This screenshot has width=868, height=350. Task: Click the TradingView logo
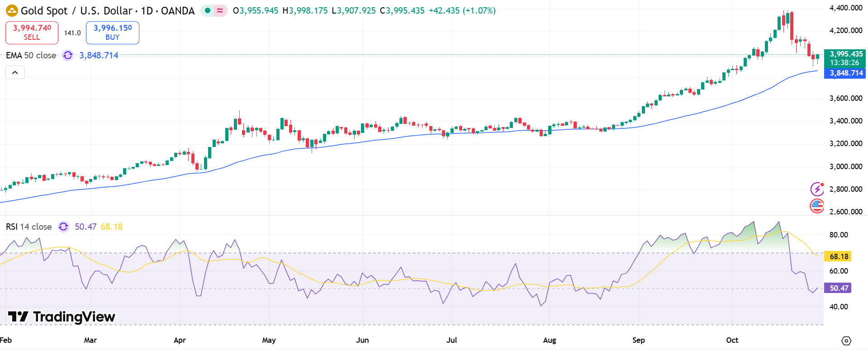pyautogui.click(x=62, y=317)
